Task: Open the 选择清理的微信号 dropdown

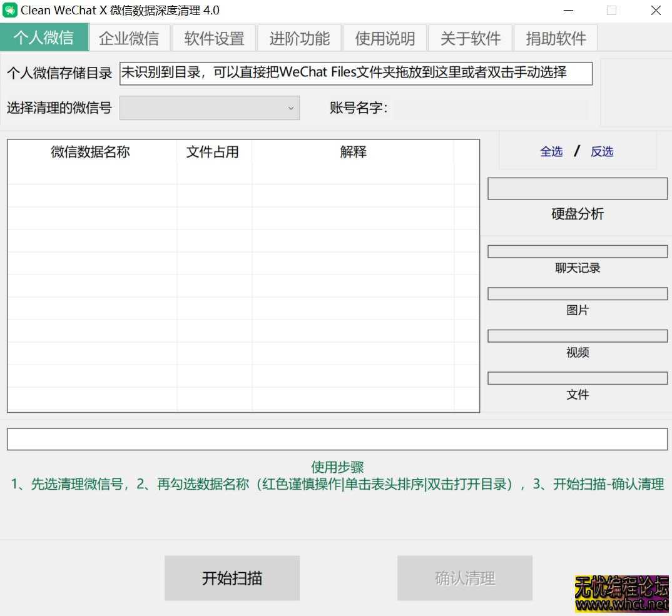Action: pyautogui.click(x=210, y=108)
